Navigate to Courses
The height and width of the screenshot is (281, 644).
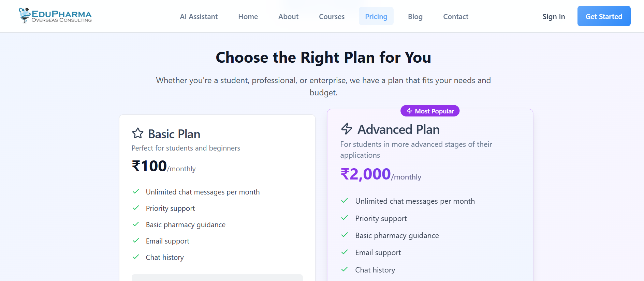click(x=332, y=16)
